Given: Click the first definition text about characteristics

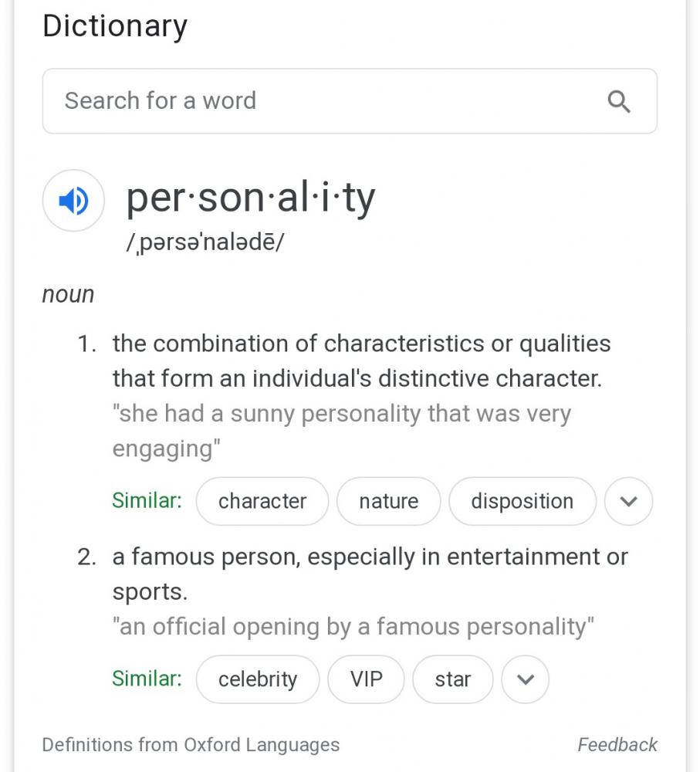Looking at the screenshot, I should [361, 361].
